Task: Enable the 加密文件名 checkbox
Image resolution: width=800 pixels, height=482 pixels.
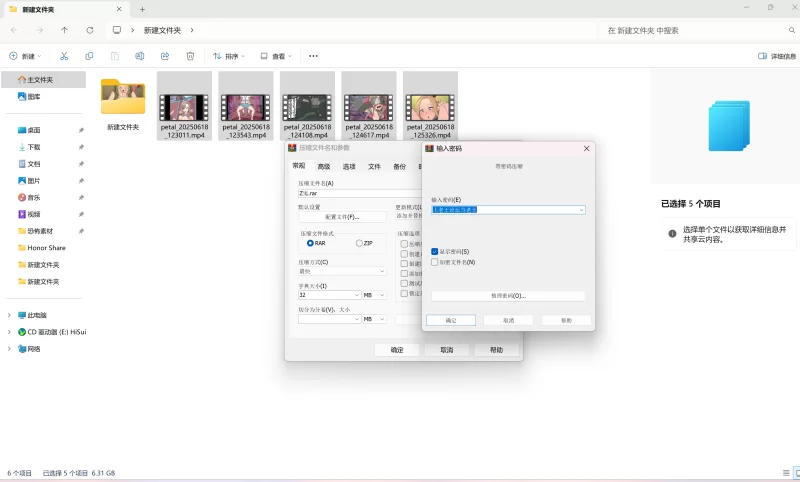Action: pyautogui.click(x=435, y=262)
